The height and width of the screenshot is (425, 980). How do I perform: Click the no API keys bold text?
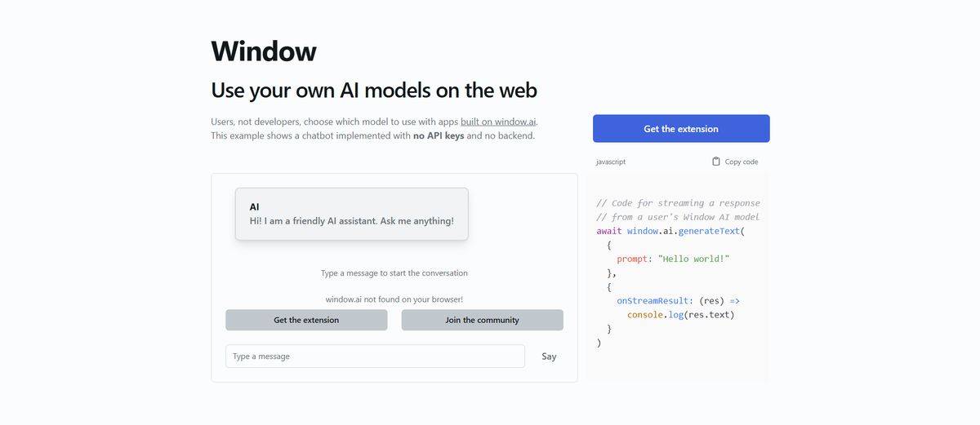tap(439, 135)
